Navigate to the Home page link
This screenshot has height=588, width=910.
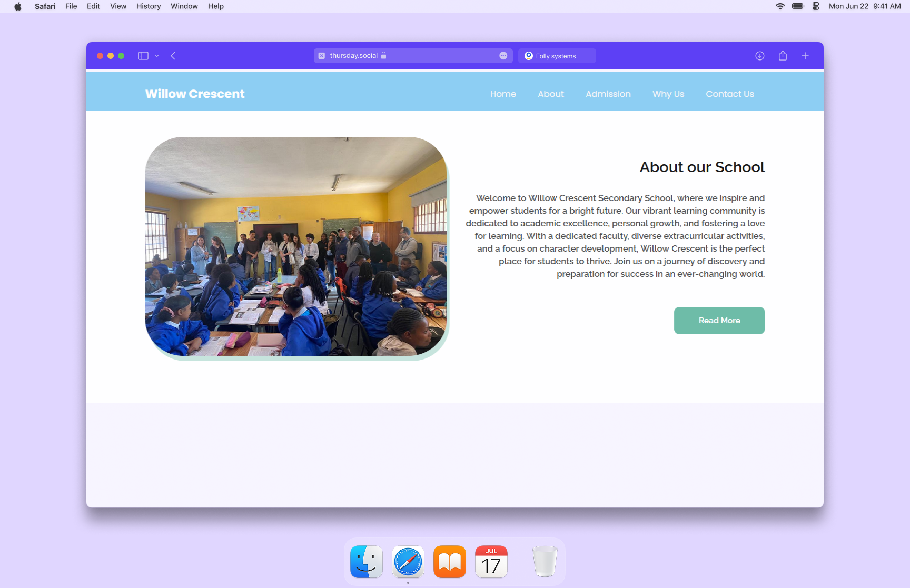(503, 94)
